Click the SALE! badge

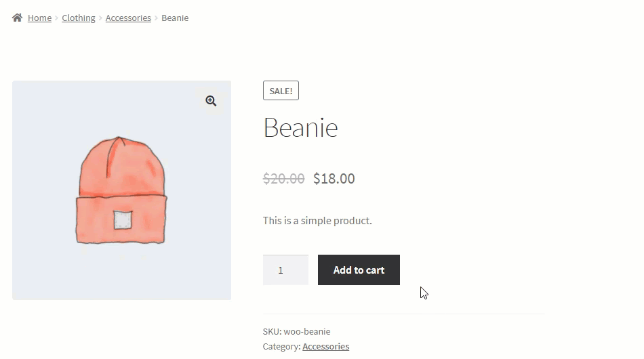coord(281,91)
